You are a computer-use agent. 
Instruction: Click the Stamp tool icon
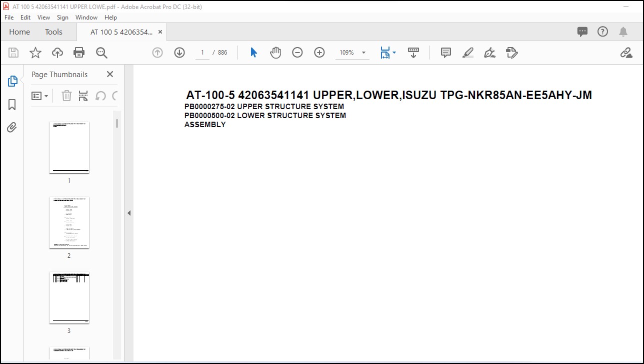511,53
